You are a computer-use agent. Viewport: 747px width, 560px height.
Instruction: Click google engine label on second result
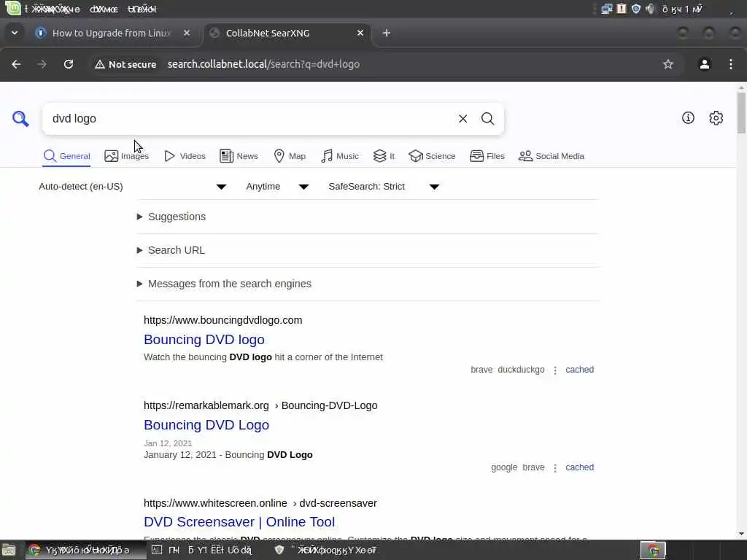[504, 467]
